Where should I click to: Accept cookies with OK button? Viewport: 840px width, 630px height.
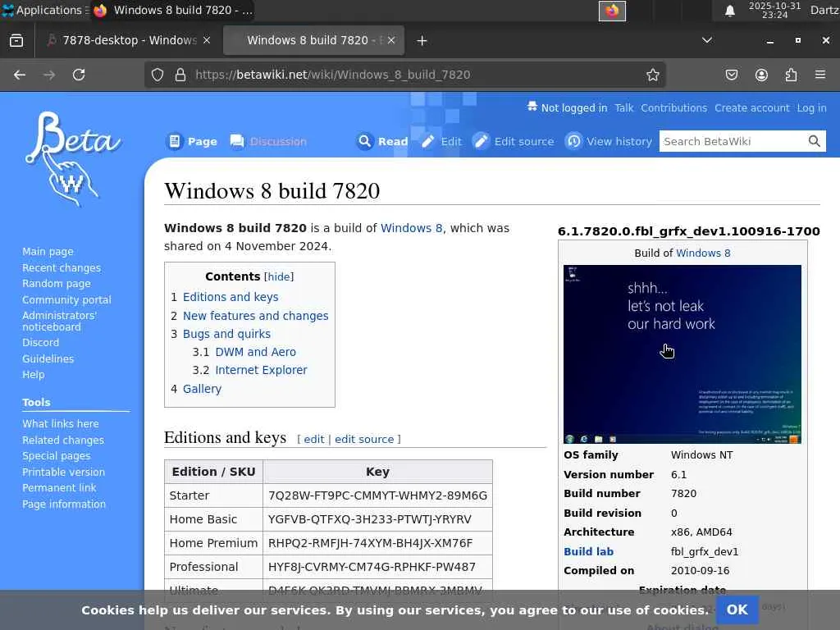tap(737, 609)
